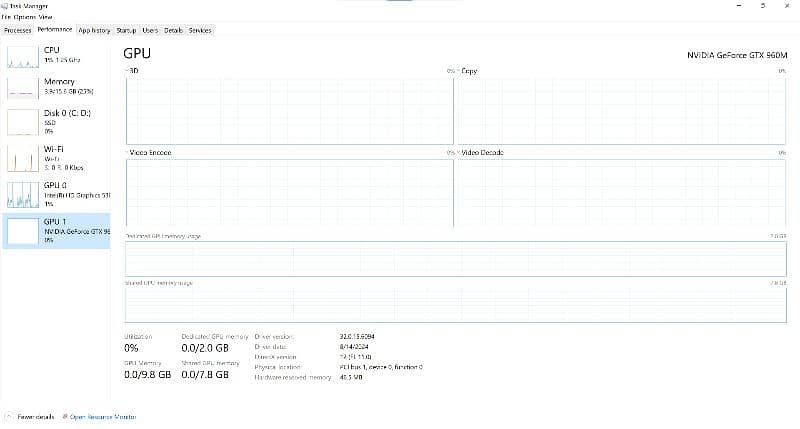Screen dimensions: 800x429
Task: Switch to the Startup tab
Action: click(x=126, y=30)
